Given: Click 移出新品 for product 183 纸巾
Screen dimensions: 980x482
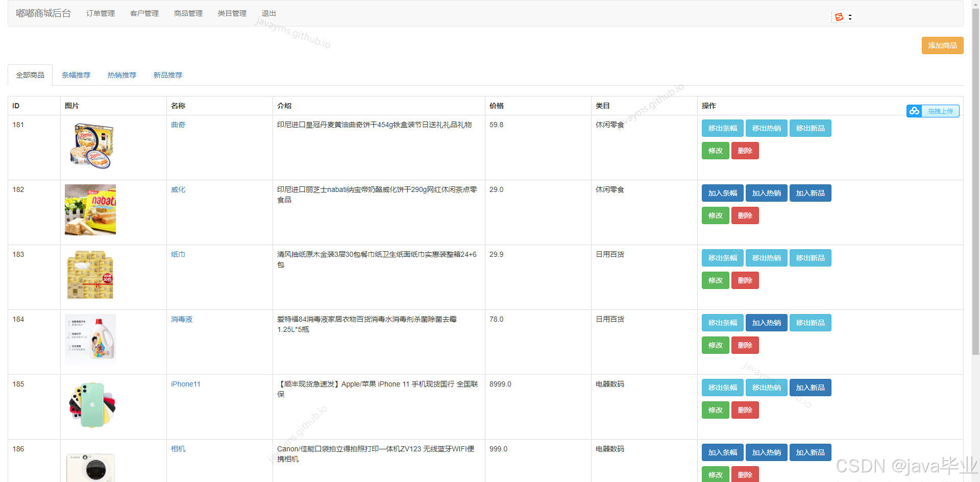Looking at the screenshot, I should (x=811, y=258).
